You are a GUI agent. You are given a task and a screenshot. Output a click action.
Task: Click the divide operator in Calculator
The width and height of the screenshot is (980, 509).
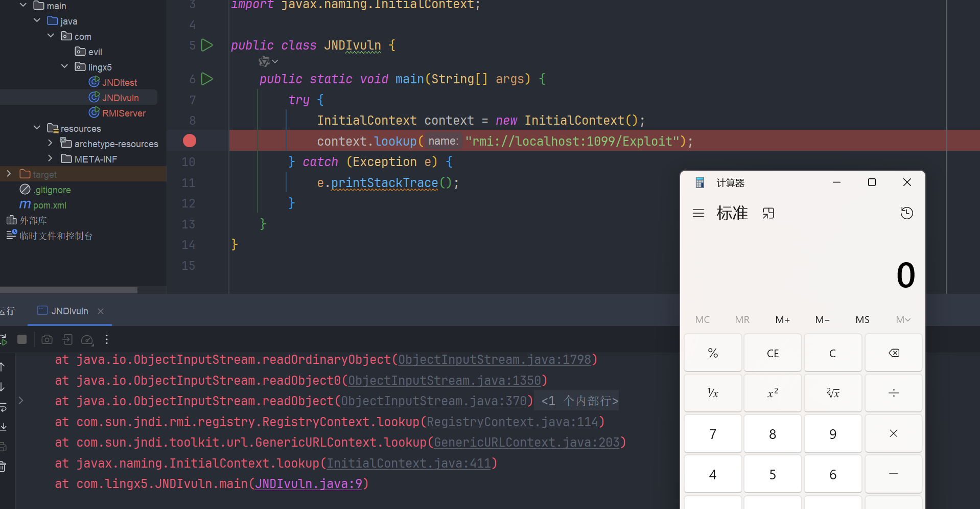point(894,393)
